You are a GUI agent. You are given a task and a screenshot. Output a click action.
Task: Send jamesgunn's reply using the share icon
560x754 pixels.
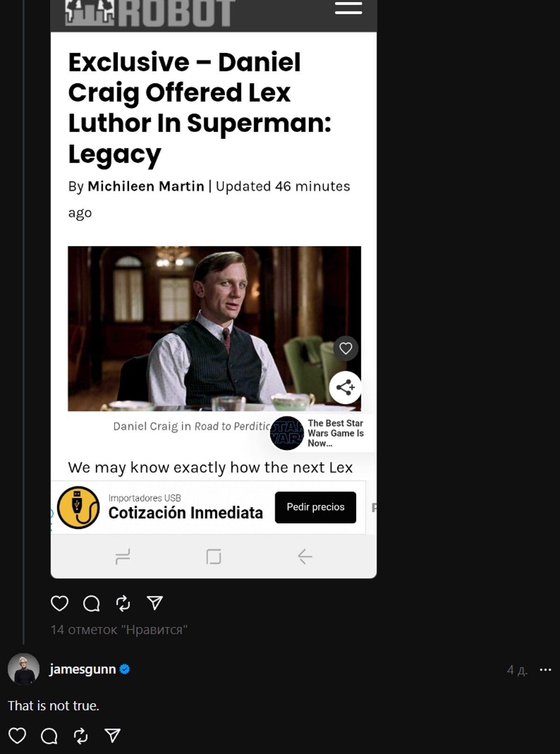pos(112,735)
